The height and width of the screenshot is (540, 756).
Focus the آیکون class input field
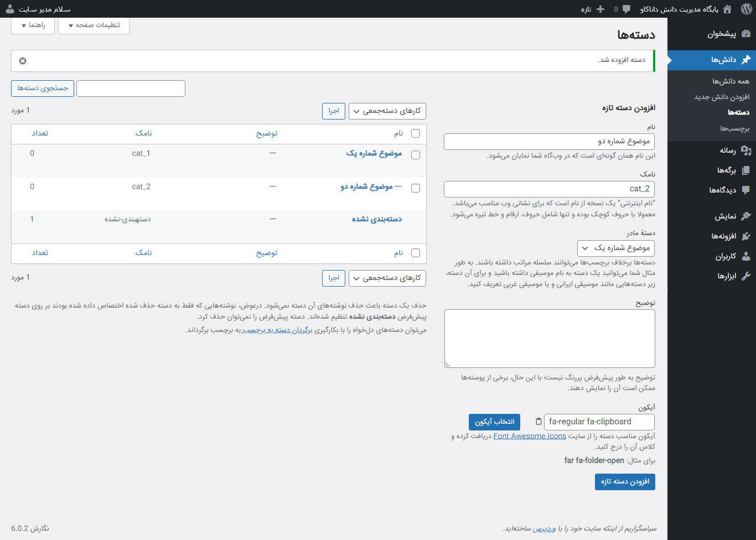[x=599, y=422]
